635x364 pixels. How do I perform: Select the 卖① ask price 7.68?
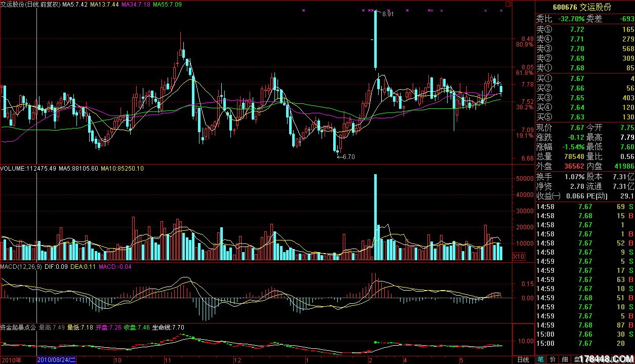577,68
